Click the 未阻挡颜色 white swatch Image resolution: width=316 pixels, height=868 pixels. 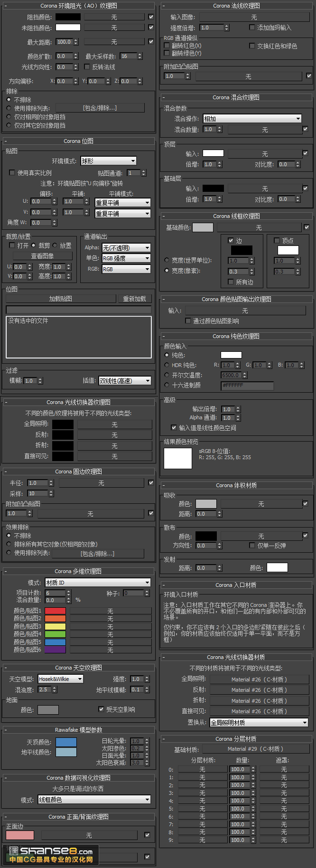tap(68, 28)
